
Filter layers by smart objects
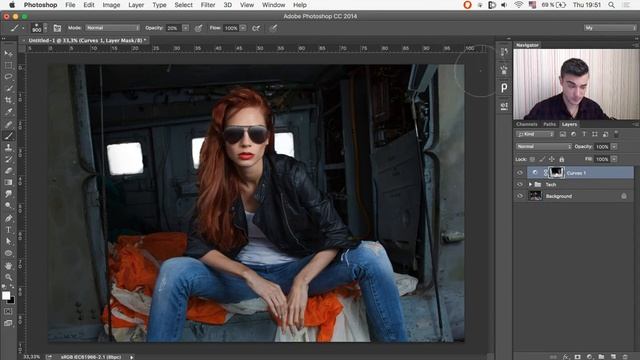coord(605,134)
